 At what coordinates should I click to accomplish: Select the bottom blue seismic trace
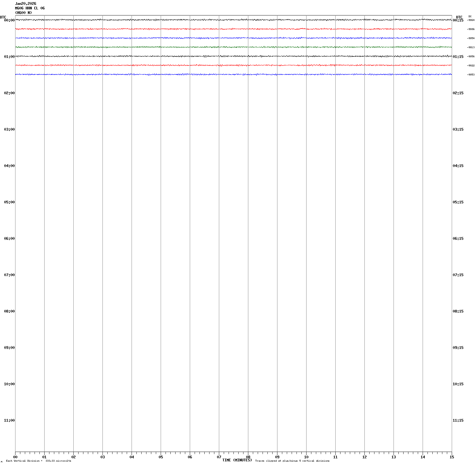pos(233,75)
